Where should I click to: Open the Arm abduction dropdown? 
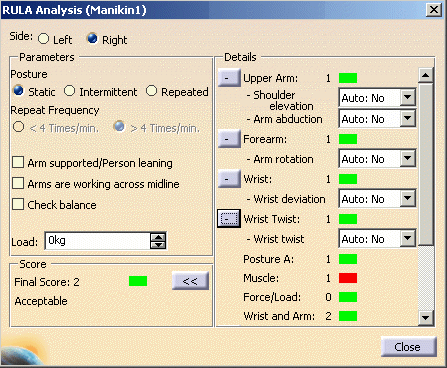click(408, 118)
